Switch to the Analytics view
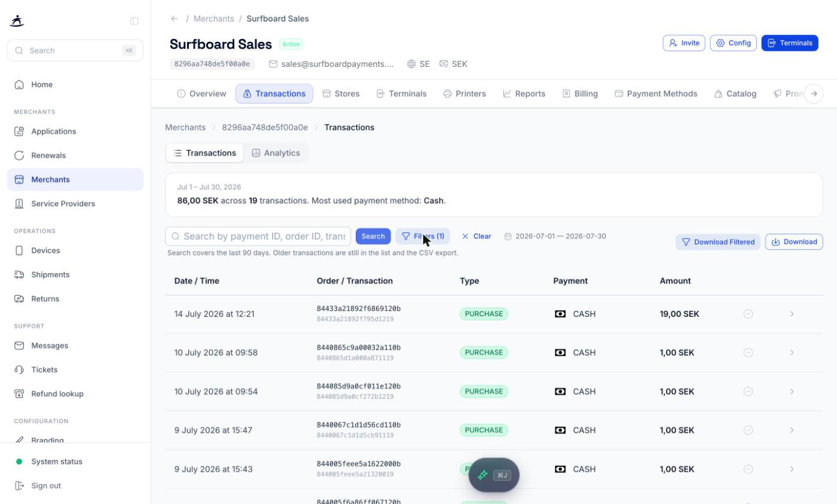Image resolution: width=837 pixels, height=504 pixels. coord(276,153)
